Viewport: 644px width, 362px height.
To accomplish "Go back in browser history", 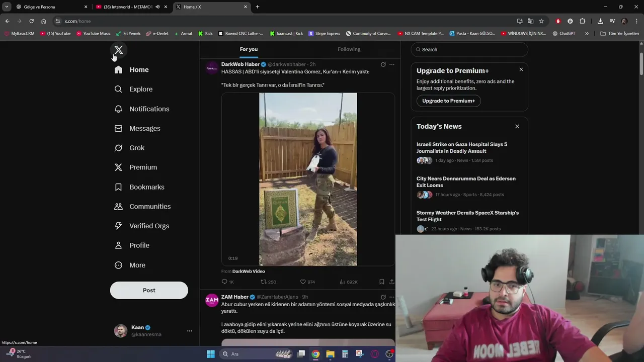I will pos(7,21).
